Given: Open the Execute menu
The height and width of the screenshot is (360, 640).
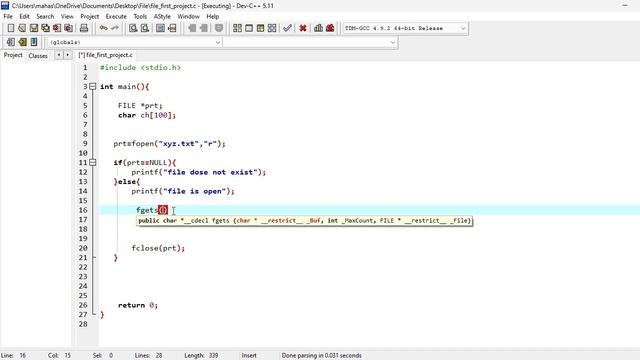Looking at the screenshot, I should tap(116, 16).
